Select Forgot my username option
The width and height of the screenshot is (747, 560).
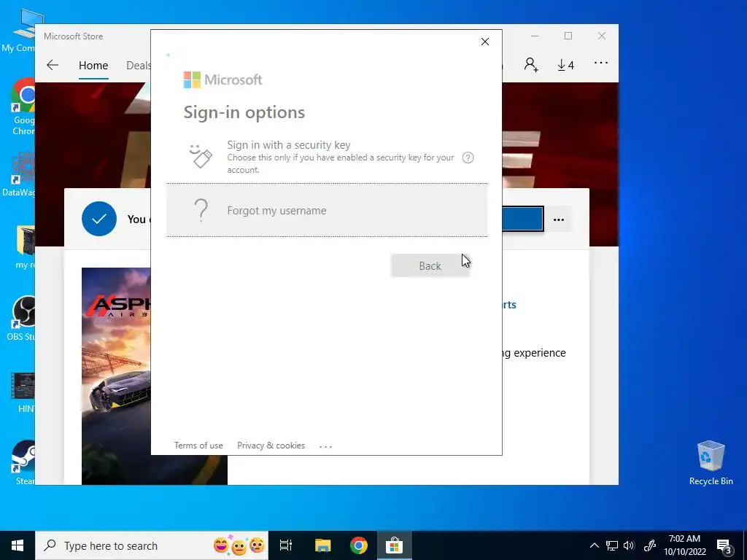tap(327, 210)
